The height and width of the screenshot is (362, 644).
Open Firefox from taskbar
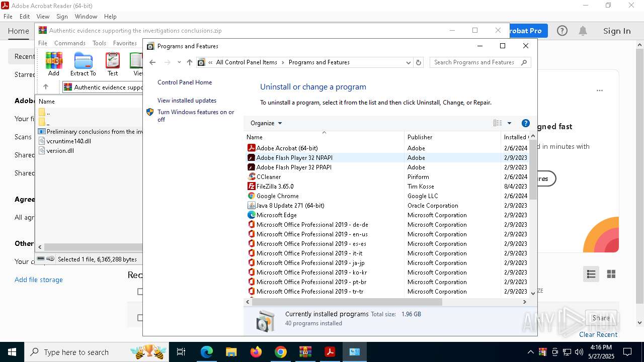coord(256,352)
